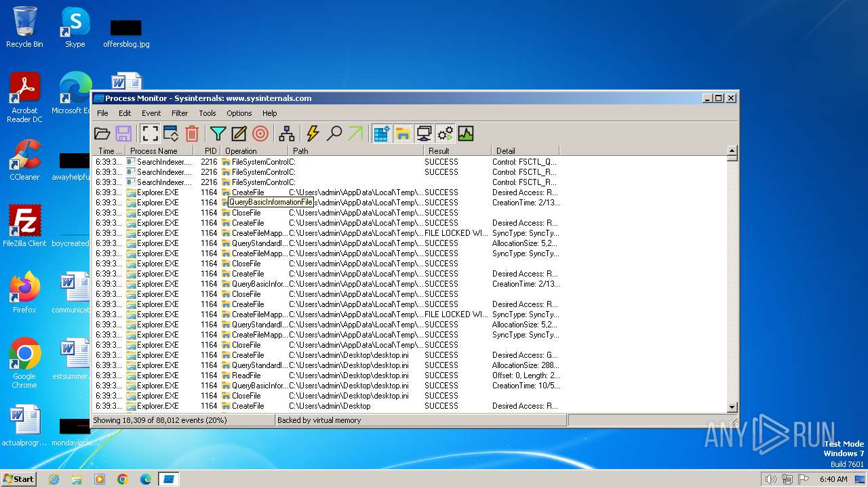This screenshot has height=488, width=868.
Task: Open FileZilla Client desktop icon
Action: (24, 226)
